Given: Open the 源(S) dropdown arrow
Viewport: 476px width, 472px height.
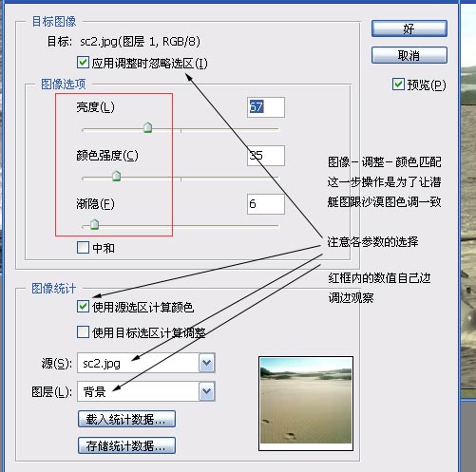Looking at the screenshot, I should (x=207, y=363).
